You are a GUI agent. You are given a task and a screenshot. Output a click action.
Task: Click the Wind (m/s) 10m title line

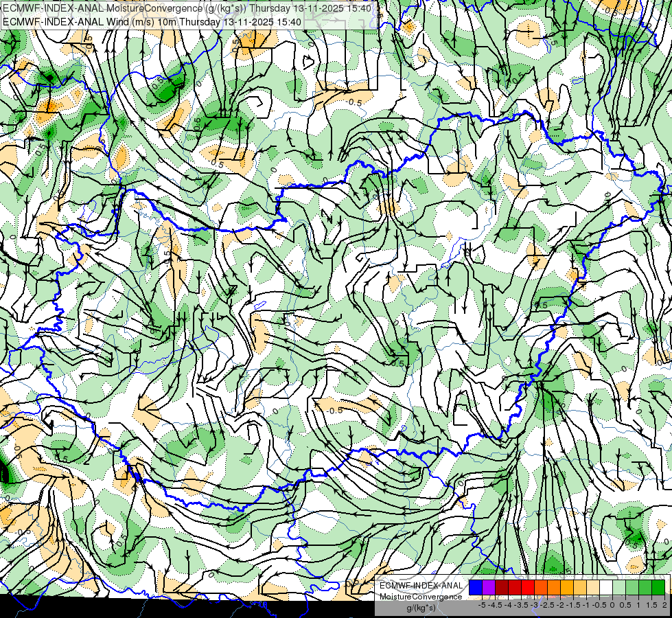pyautogui.click(x=152, y=22)
